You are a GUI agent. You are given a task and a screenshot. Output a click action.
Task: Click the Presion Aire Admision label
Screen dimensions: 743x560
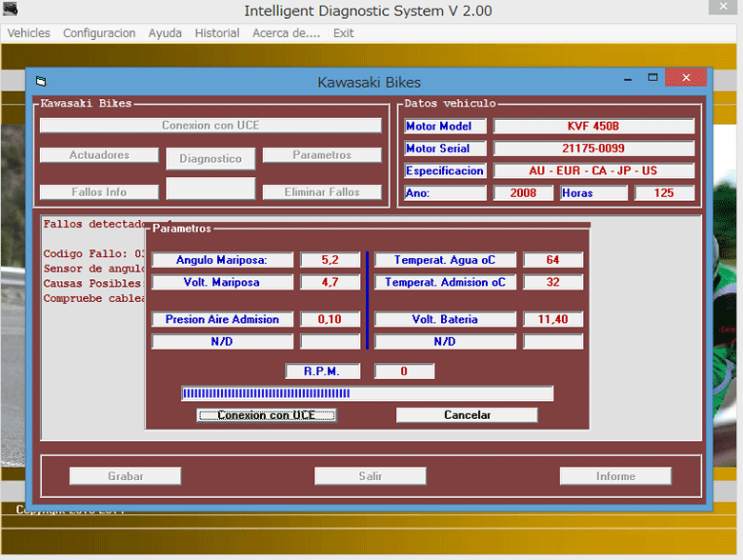coord(222,319)
